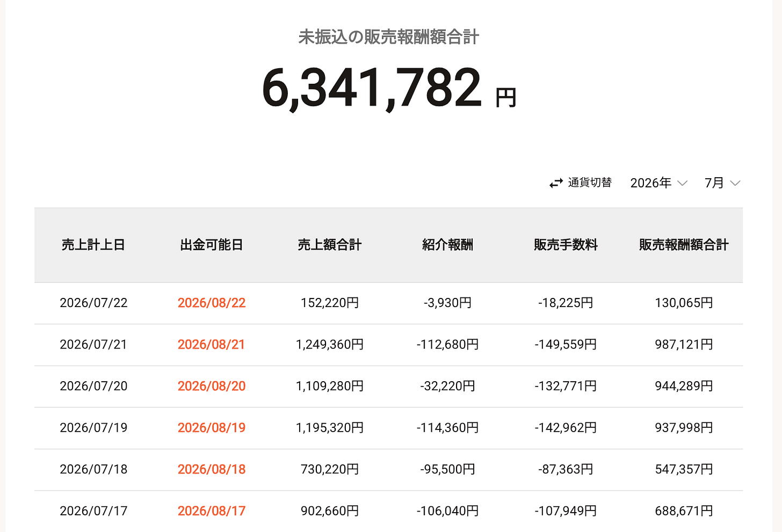This screenshot has width=782, height=532.
Task: Click the reward total 944,289円
Action: 684,386
